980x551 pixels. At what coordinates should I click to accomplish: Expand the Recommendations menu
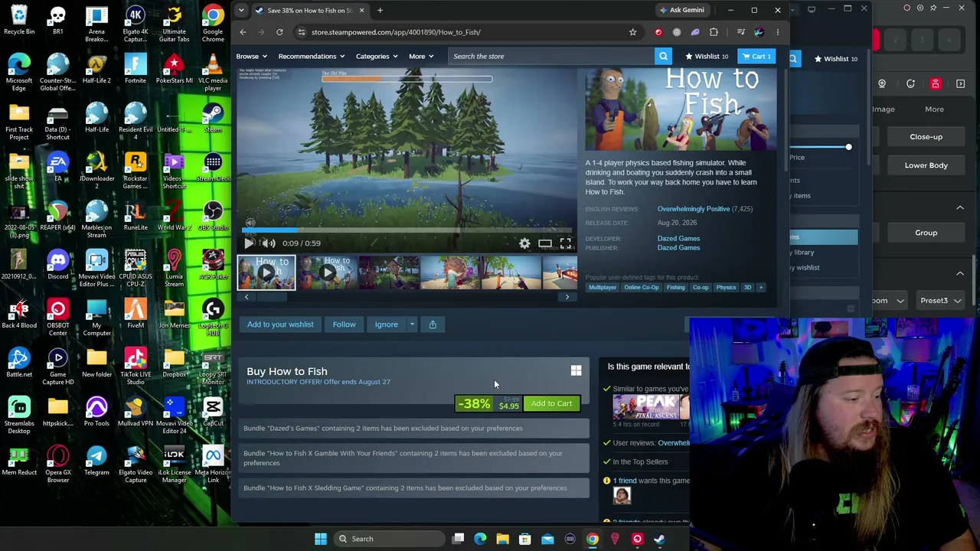coord(311,56)
